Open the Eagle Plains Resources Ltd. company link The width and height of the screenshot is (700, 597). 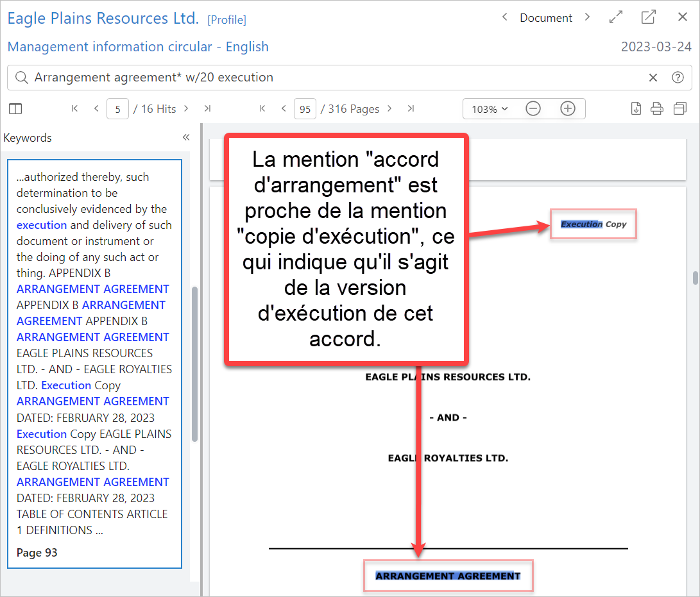pyautogui.click(x=103, y=19)
